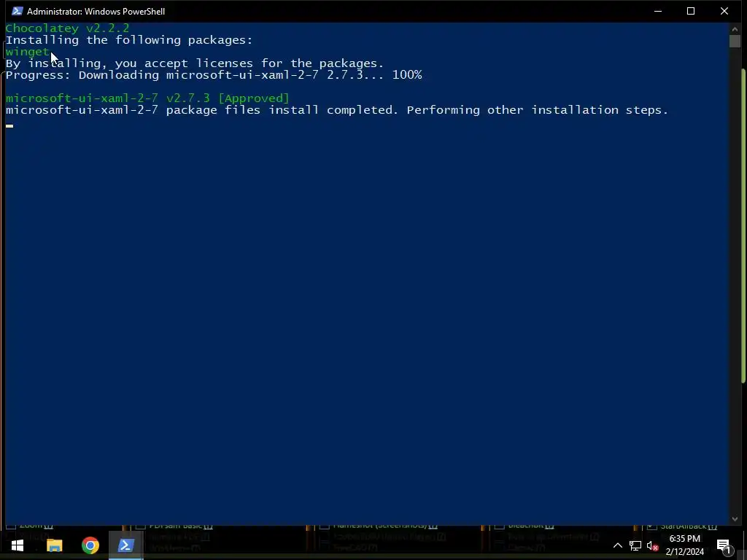
Task: Open the notification center icon
Action: point(724,545)
